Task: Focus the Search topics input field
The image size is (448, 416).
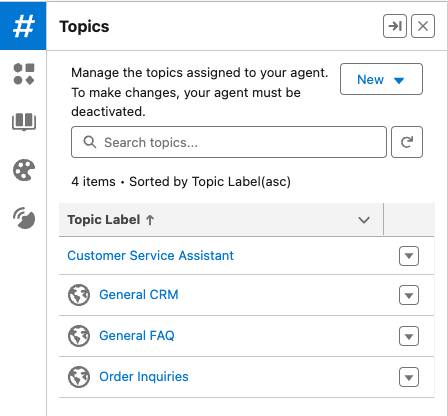Action: [229, 142]
